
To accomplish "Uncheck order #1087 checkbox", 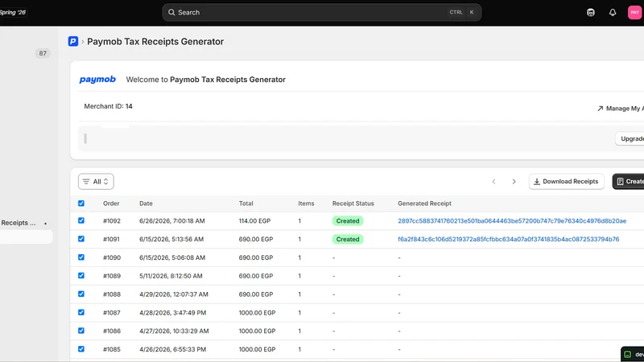I will 81,312.
